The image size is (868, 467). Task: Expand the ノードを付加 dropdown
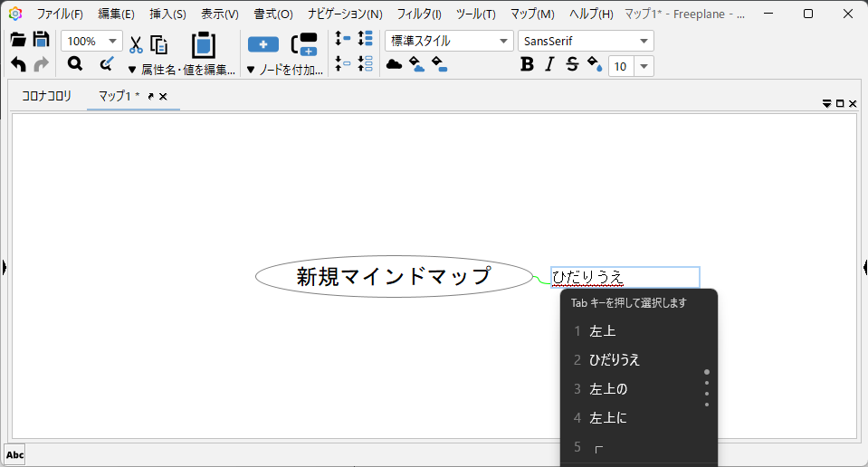pyautogui.click(x=284, y=70)
